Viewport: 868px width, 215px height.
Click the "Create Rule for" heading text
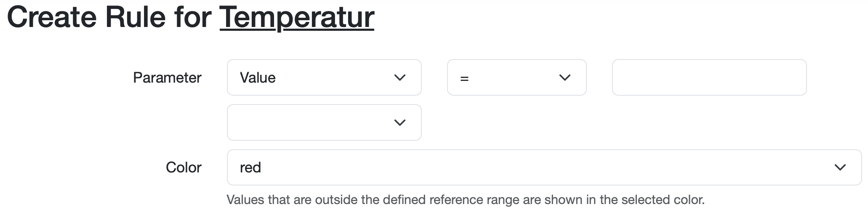[109, 18]
